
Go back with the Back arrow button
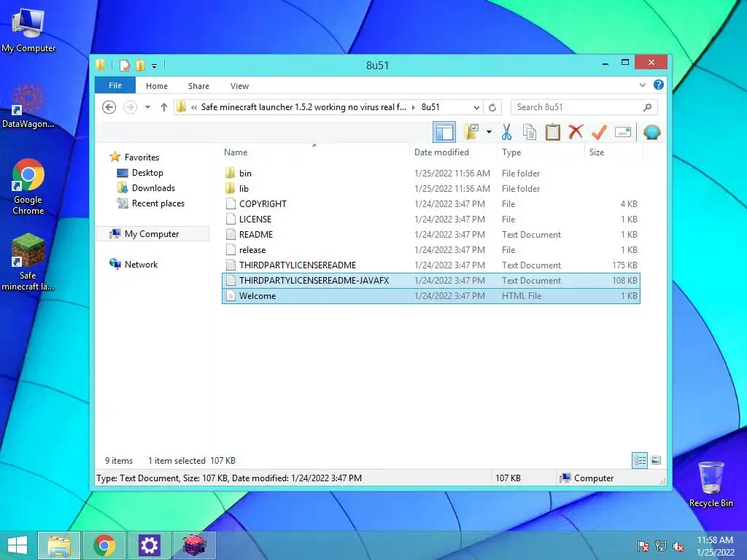pyautogui.click(x=109, y=107)
